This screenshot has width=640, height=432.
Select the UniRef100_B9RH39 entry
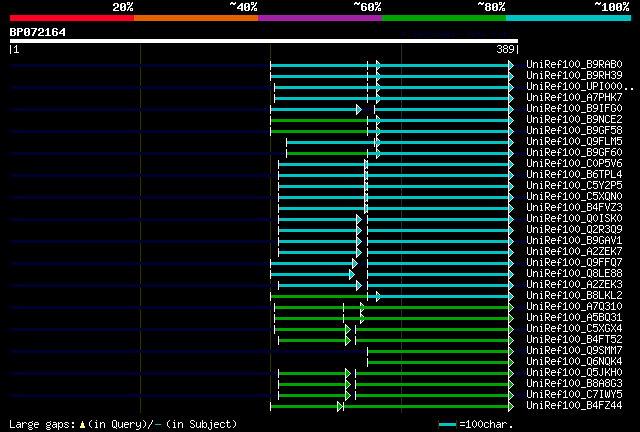pos(574,75)
